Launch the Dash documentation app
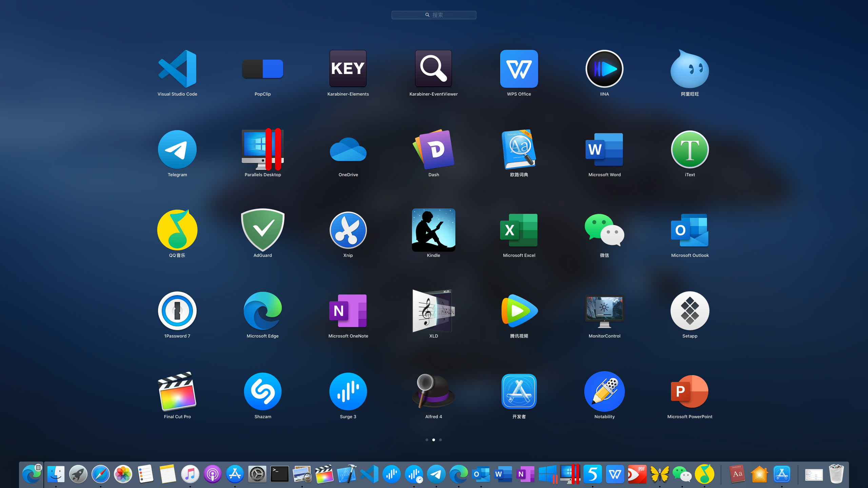This screenshot has height=488, width=868. coord(434,149)
